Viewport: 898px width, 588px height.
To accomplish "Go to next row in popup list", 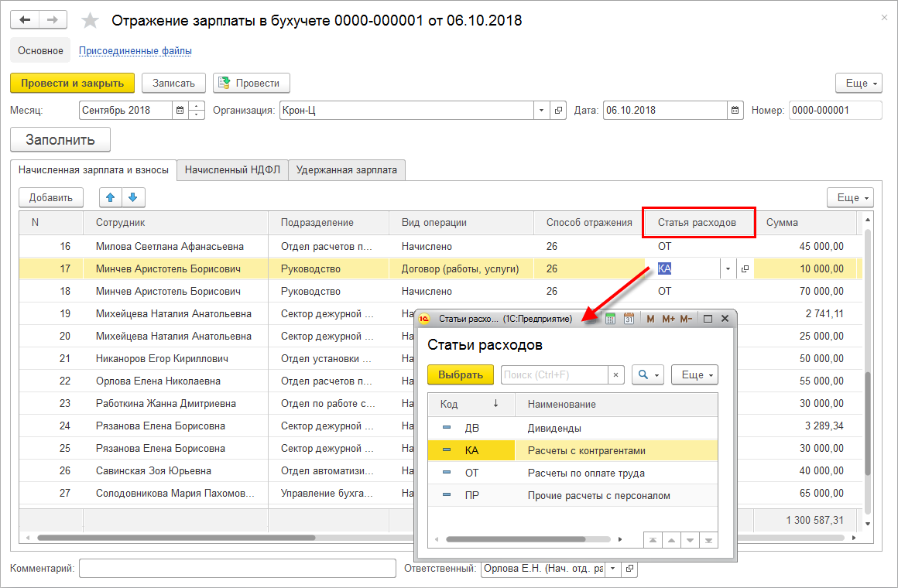I will [x=690, y=541].
